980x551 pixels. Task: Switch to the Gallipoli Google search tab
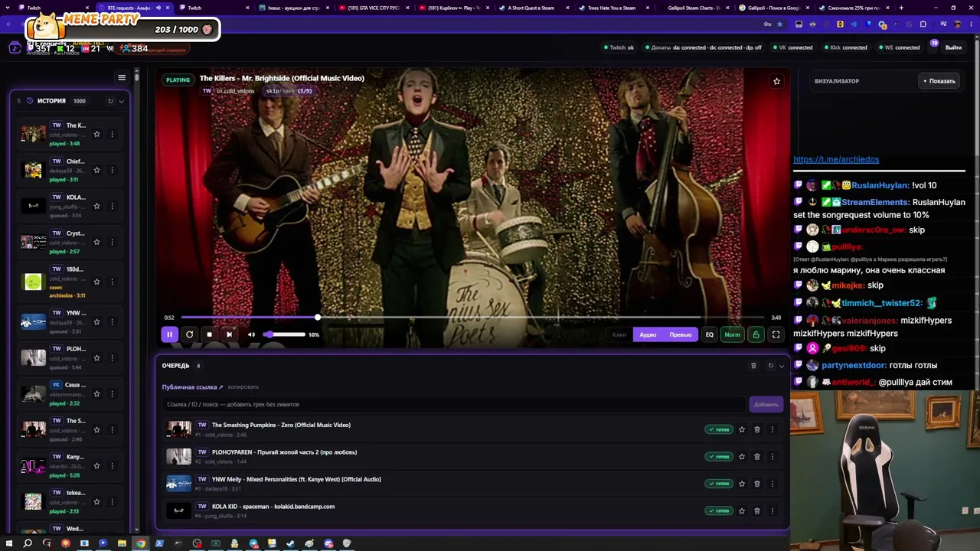(773, 8)
